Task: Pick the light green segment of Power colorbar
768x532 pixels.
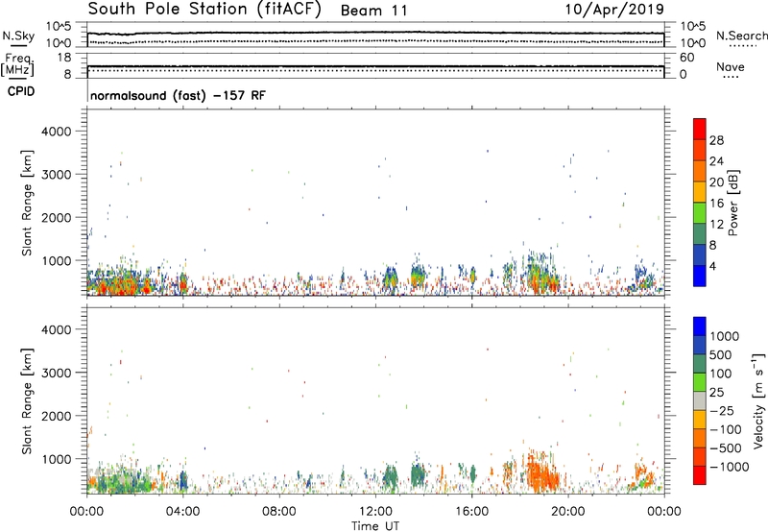Action: click(700, 213)
